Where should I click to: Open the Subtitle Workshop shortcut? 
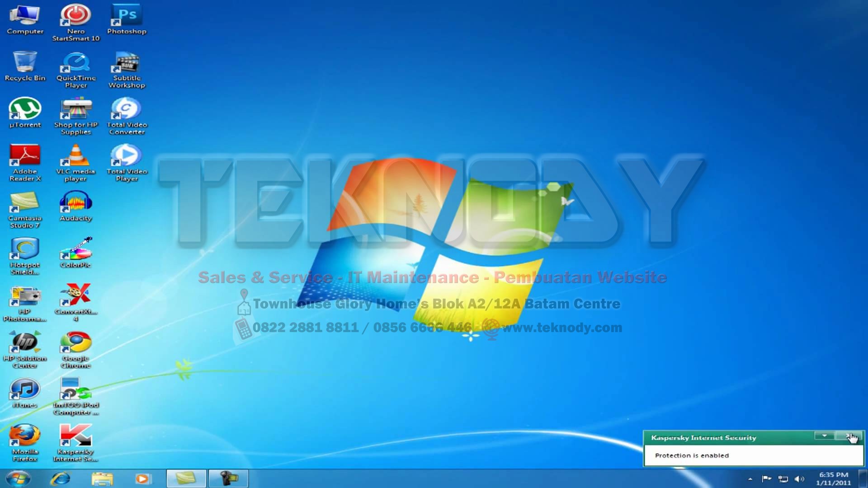(127, 70)
